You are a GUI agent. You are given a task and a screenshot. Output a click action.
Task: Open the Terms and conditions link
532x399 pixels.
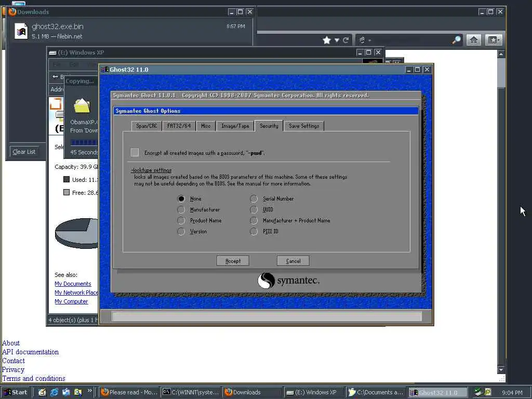pyautogui.click(x=34, y=378)
